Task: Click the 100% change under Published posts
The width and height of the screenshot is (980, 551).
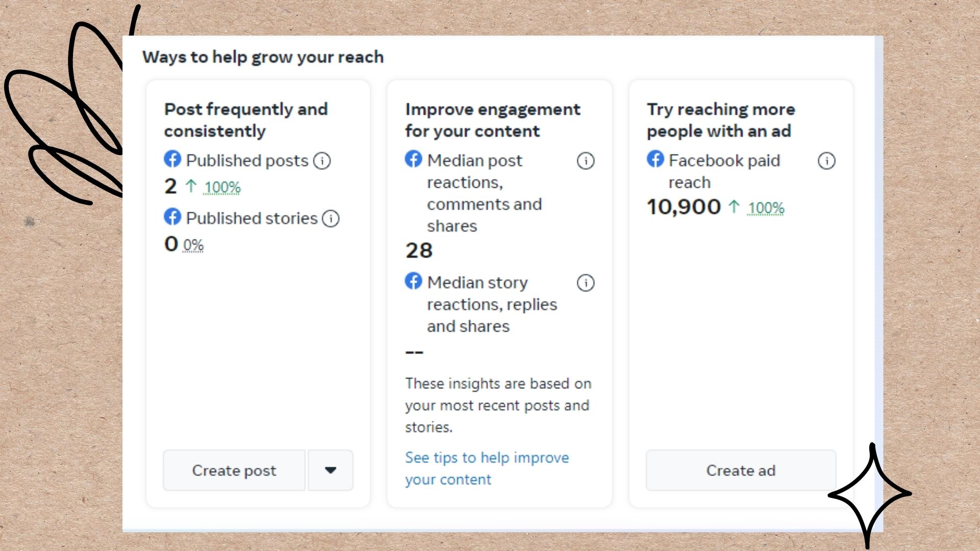Action: coord(222,188)
